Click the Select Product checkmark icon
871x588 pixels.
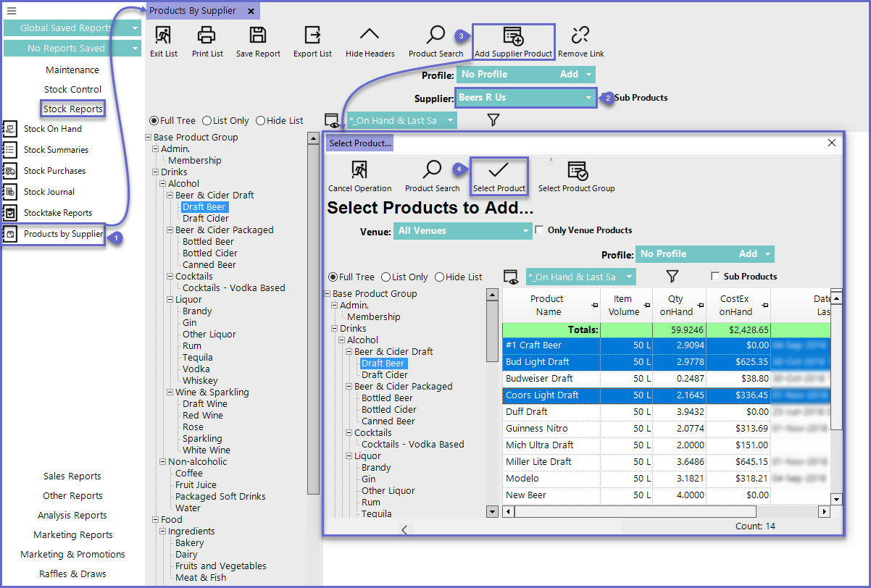click(499, 170)
